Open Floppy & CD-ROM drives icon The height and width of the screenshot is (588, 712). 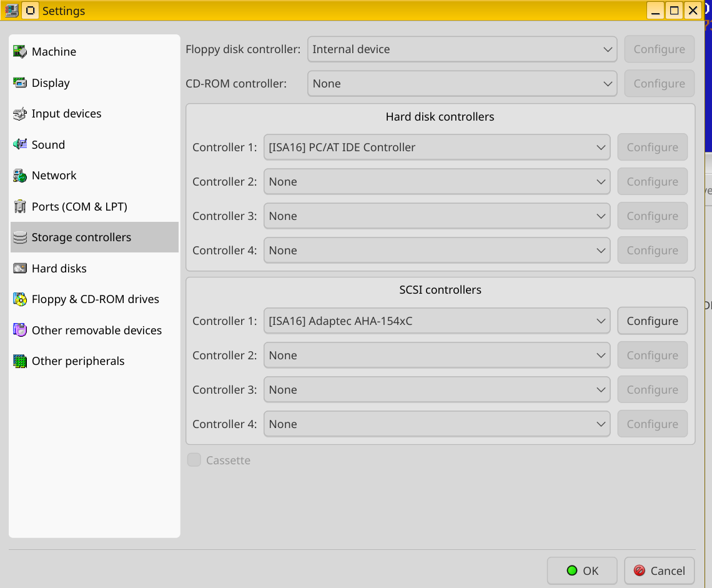point(20,299)
